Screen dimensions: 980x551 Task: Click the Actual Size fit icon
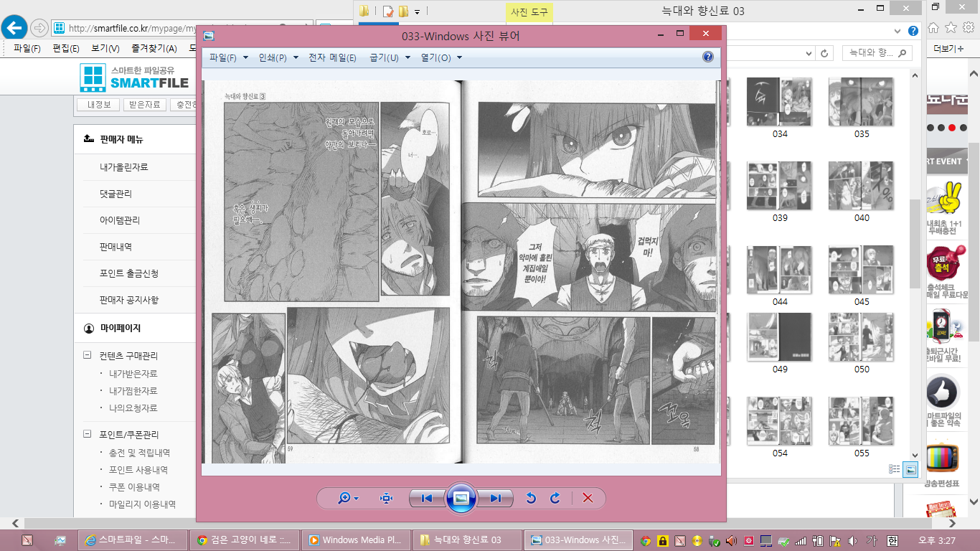[x=387, y=498]
